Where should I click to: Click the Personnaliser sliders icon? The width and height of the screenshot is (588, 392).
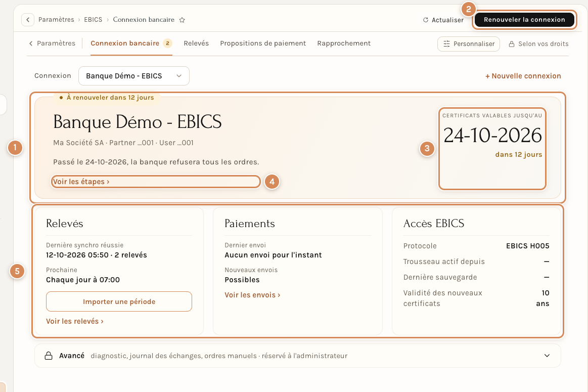pos(446,44)
